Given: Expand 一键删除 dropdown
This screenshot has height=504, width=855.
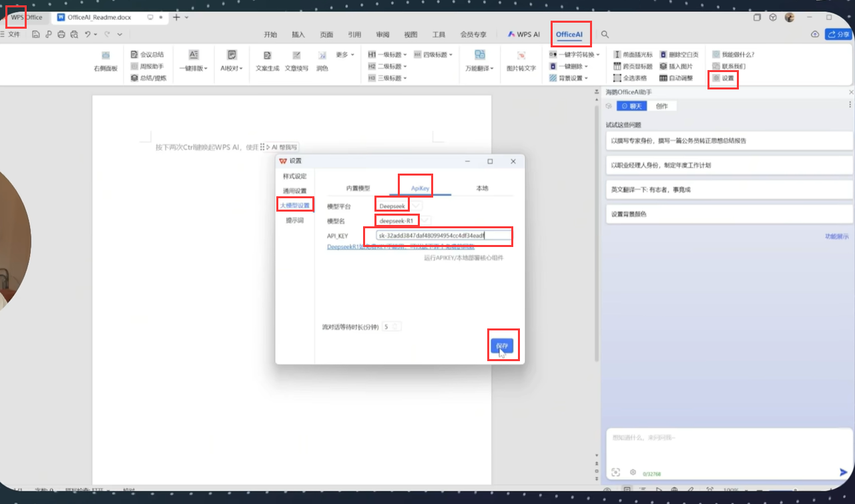Looking at the screenshot, I should [x=586, y=66].
